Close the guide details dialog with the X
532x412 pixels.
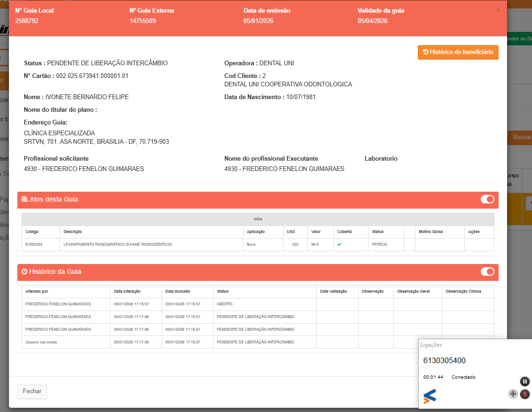tap(498, 10)
